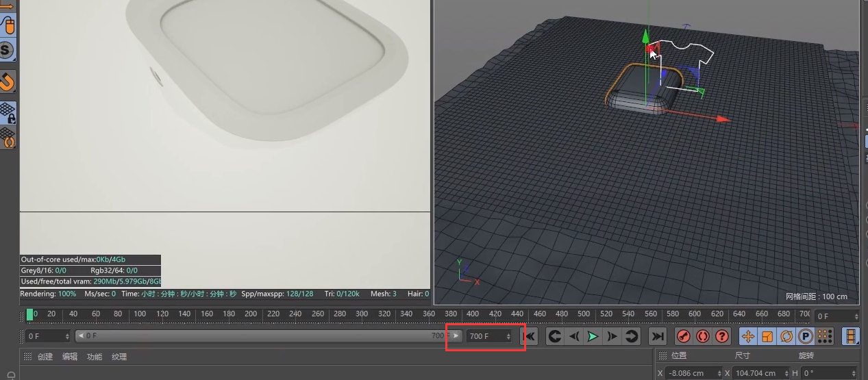
Task: Click frame 100 on the timeline ruler
Action: coord(140,314)
